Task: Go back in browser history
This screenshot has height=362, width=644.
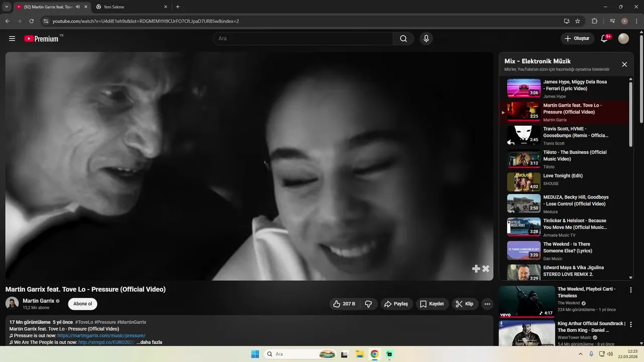Action: [7, 21]
